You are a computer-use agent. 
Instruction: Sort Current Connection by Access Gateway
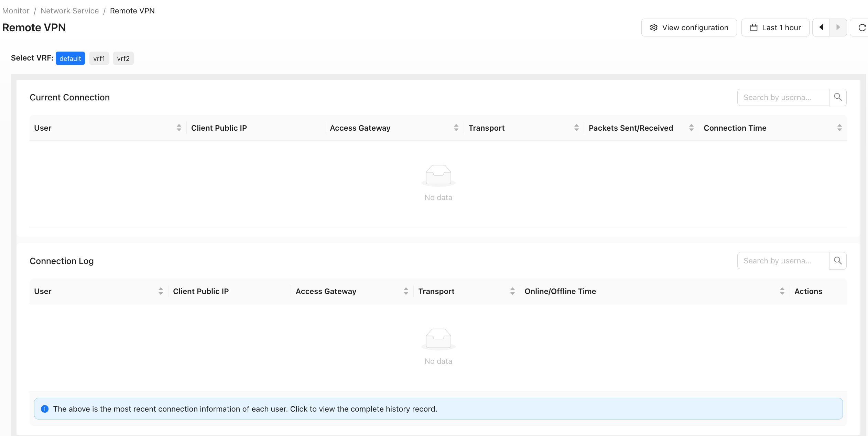pyautogui.click(x=456, y=128)
